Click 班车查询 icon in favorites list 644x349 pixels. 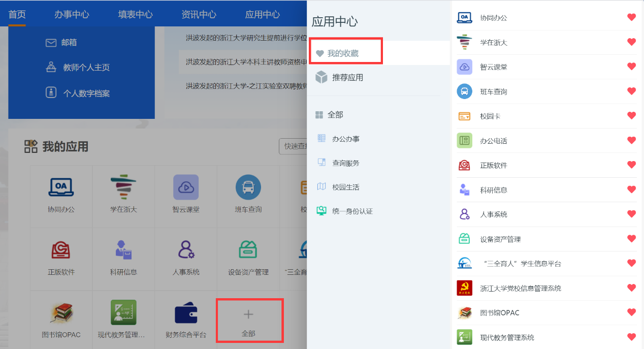(465, 91)
